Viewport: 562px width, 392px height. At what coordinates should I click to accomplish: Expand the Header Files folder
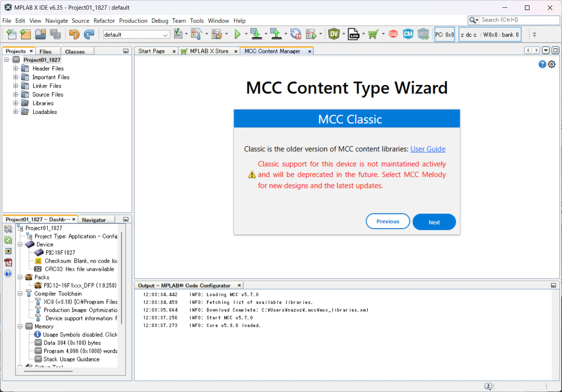click(x=15, y=68)
